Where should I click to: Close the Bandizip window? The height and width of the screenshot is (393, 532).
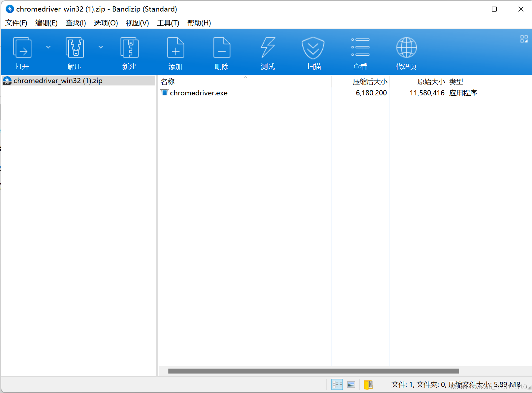click(x=521, y=9)
